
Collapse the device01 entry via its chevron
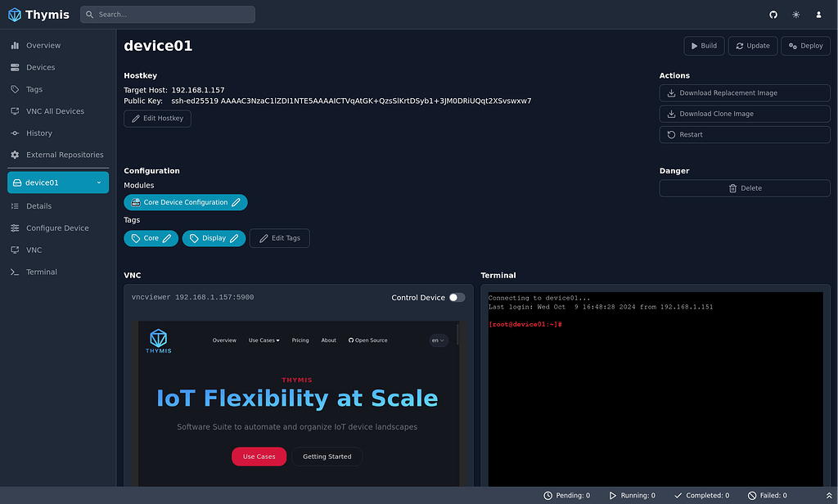pos(100,182)
